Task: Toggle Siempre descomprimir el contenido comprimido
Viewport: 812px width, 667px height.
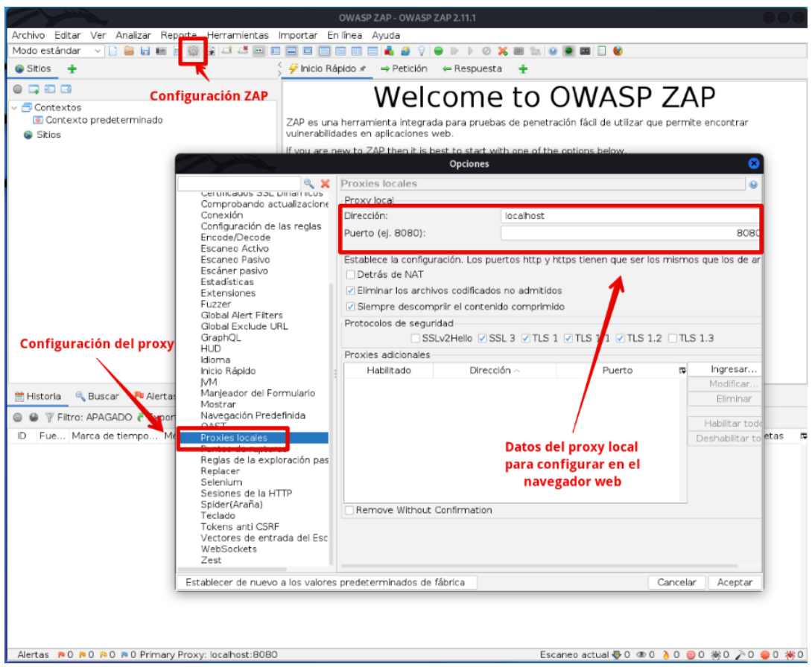Action: click(351, 307)
